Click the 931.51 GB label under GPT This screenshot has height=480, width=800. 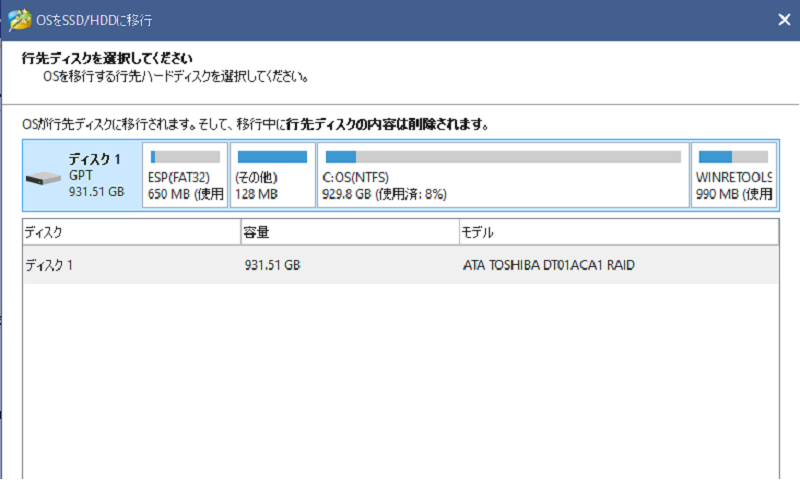(x=96, y=192)
